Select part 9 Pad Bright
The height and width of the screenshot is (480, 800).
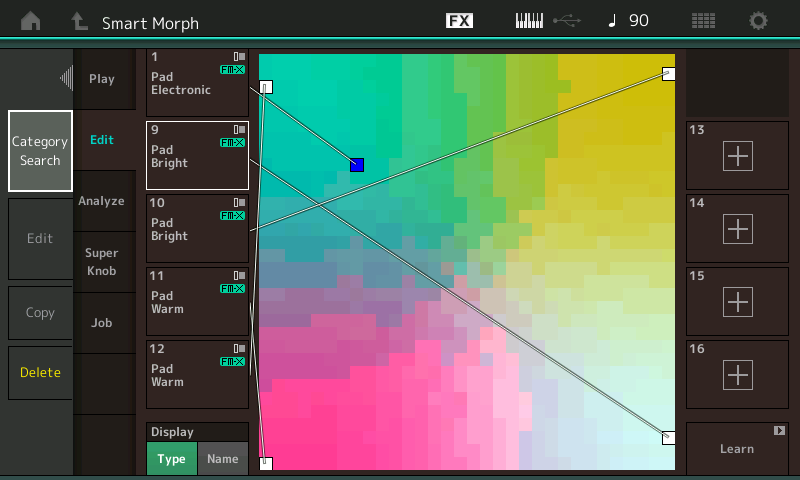coord(197,155)
